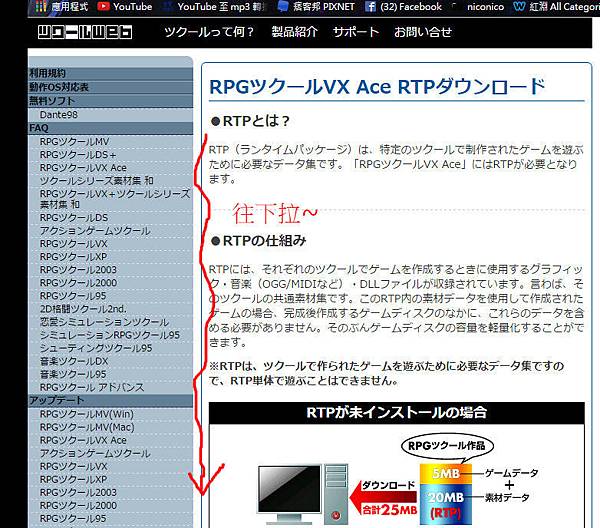Click the 20MB (RTP) block
The height and width of the screenshot is (528, 600).
coord(446,504)
